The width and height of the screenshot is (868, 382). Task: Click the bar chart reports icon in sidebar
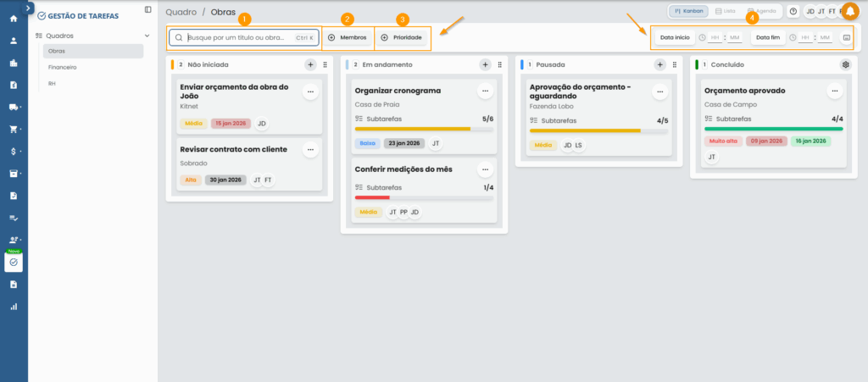[14, 307]
